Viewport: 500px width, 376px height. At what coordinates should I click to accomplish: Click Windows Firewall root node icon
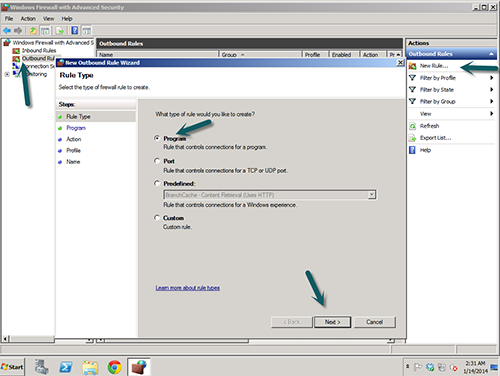(x=7, y=43)
